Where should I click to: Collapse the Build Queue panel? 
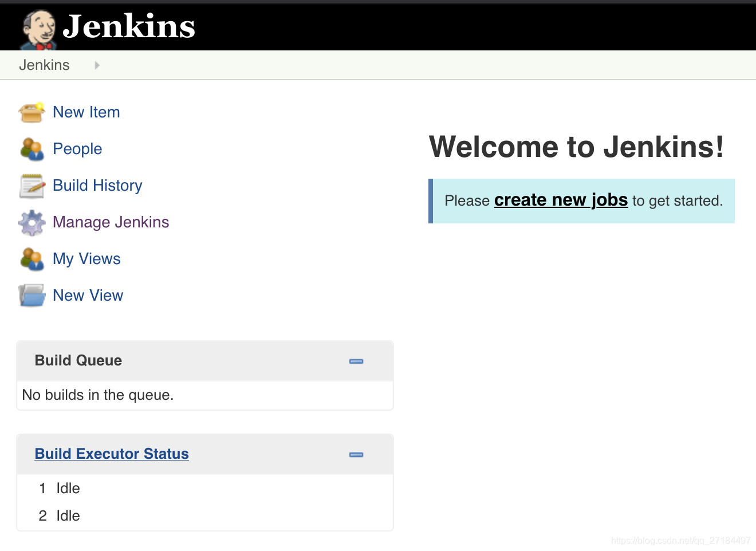pos(356,361)
